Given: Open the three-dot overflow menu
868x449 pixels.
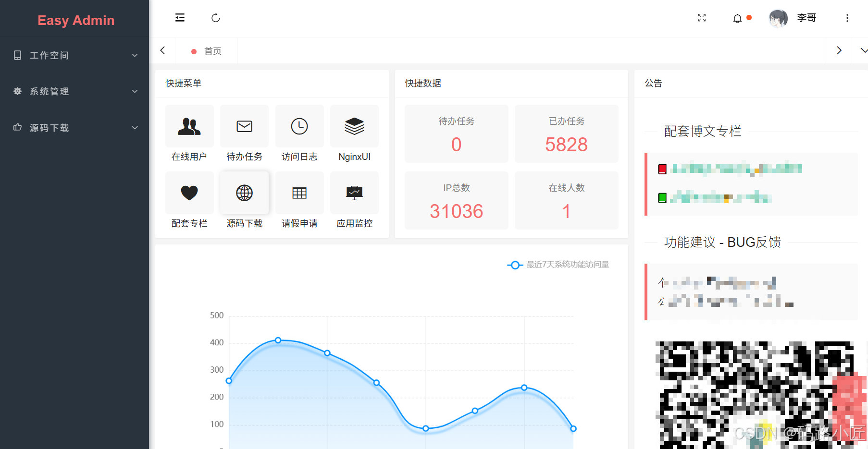Looking at the screenshot, I should pos(847,18).
